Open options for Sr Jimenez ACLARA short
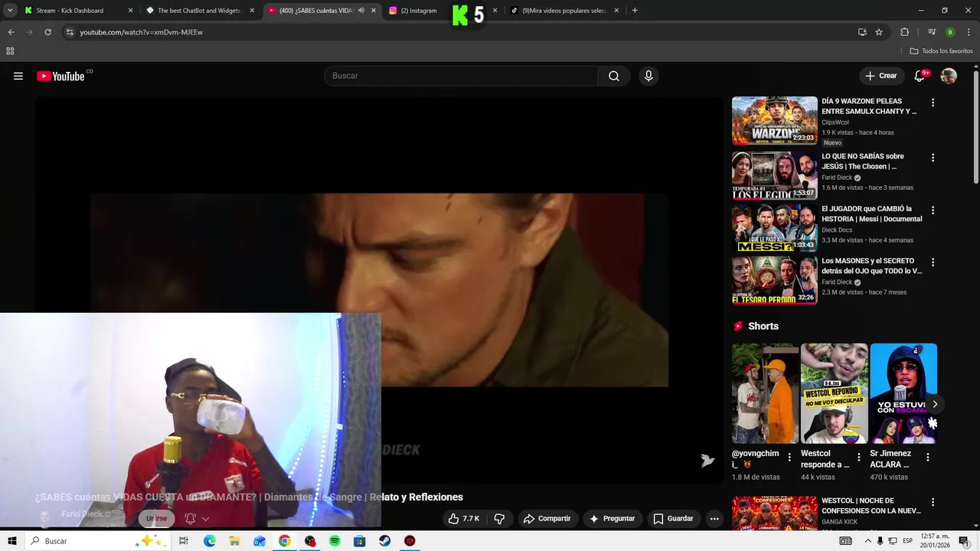The image size is (980, 551). tap(928, 457)
